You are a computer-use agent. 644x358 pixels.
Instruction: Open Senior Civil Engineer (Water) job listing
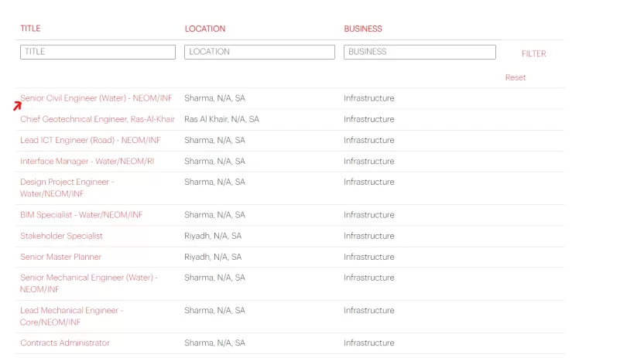(x=96, y=98)
